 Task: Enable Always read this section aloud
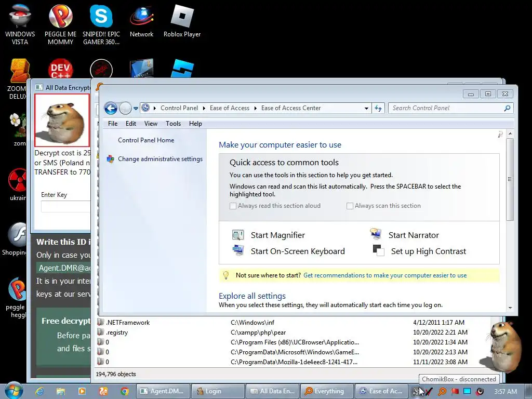(x=233, y=206)
